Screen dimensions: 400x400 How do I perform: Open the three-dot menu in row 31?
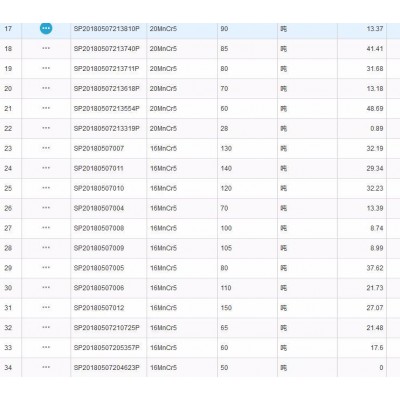coord(46,308)
